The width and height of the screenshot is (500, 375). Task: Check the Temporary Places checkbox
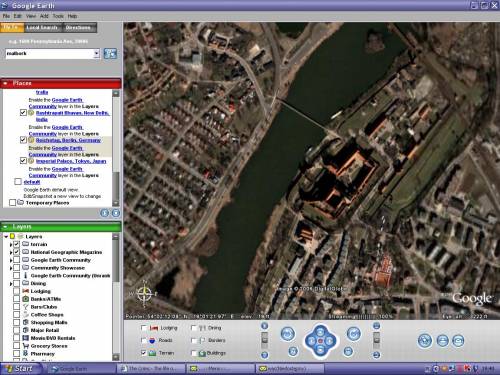tap(13, 203)
